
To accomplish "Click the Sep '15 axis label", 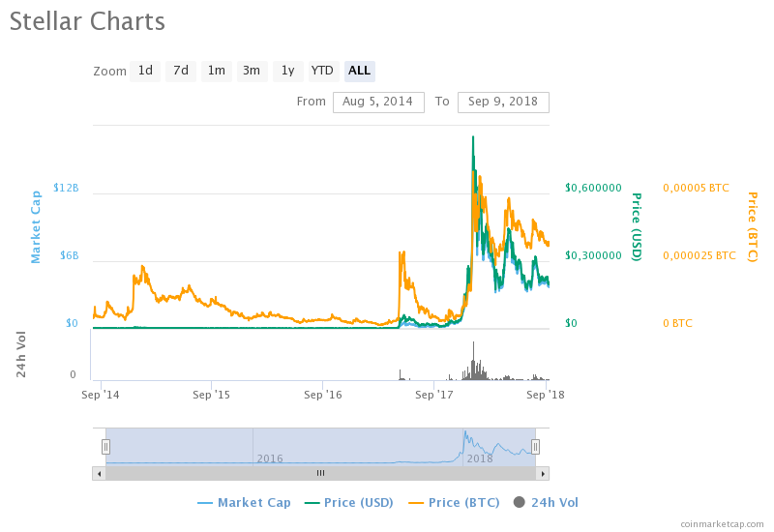I will tap(211, 395).
